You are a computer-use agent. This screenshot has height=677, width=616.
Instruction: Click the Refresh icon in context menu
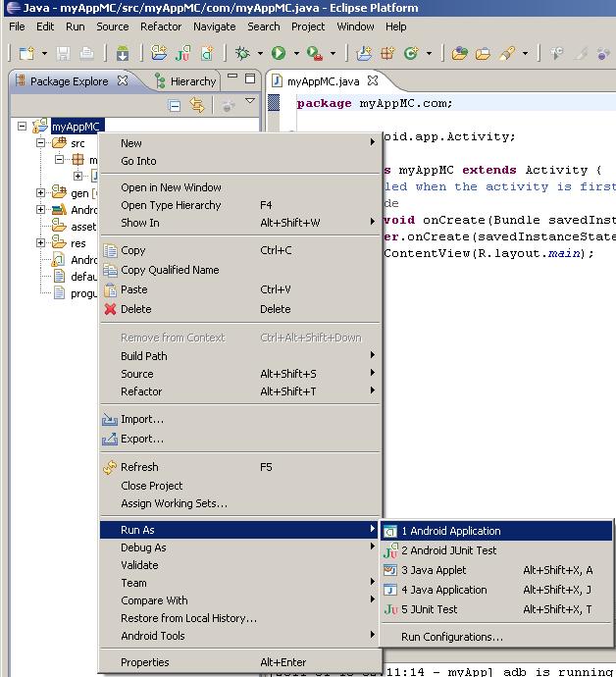(x=110, y=468)
